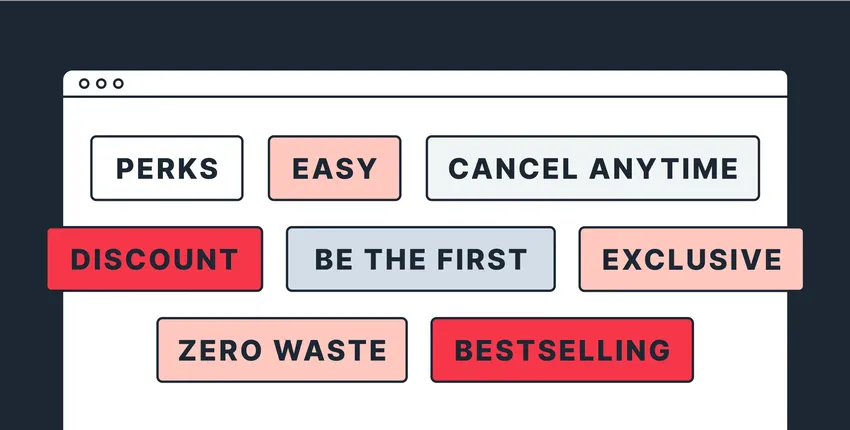The image size is (850, 430).
Task: Click the pink EASY tag
Action: click(x=334, y=168)
